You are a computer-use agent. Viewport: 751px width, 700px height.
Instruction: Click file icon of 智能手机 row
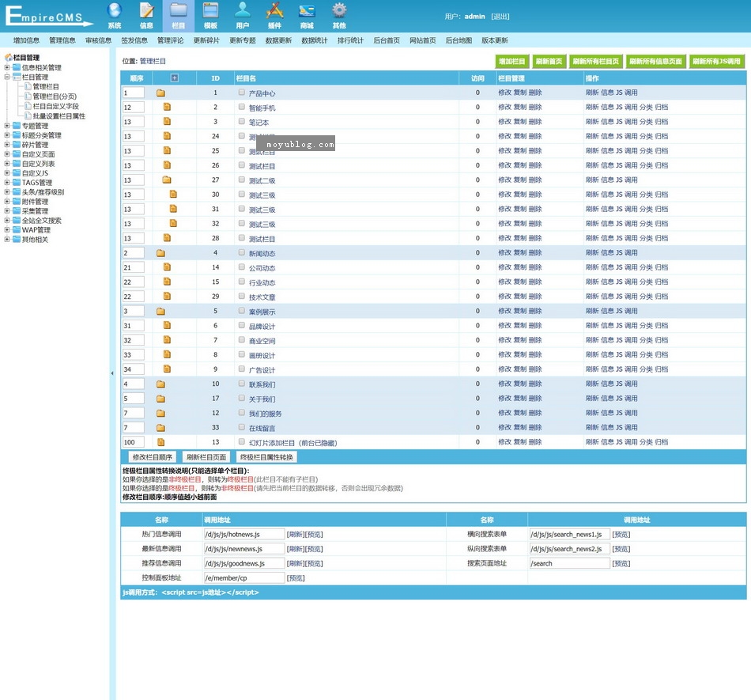[167, 107]
